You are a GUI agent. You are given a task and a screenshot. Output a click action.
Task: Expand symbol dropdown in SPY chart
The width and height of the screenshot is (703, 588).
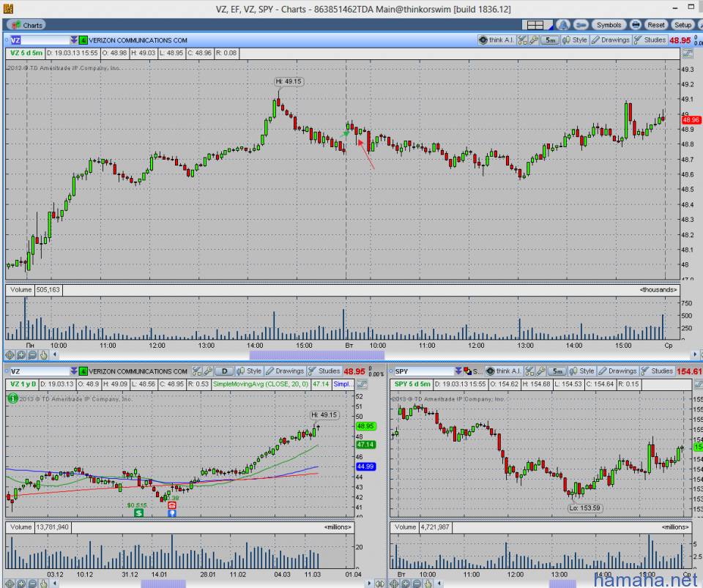coord(458,371)
